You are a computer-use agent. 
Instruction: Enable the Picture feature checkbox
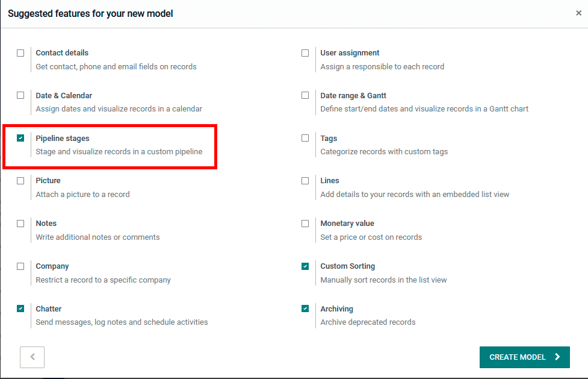tap(20, 181)
